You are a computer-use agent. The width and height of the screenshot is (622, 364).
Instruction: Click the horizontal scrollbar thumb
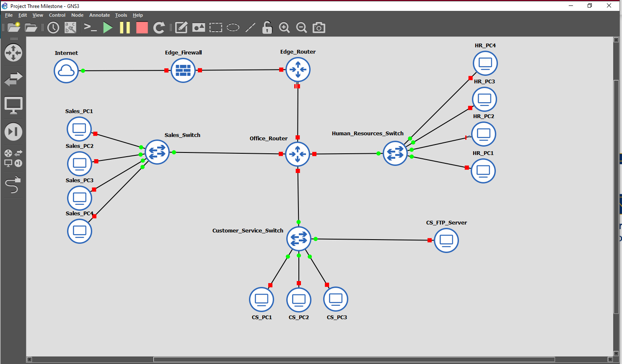point(354,359)
